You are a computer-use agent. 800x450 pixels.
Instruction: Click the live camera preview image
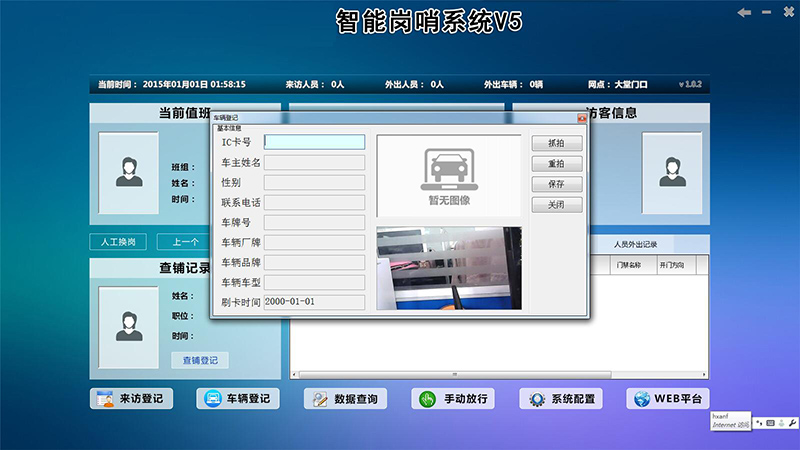coord(448,267)
